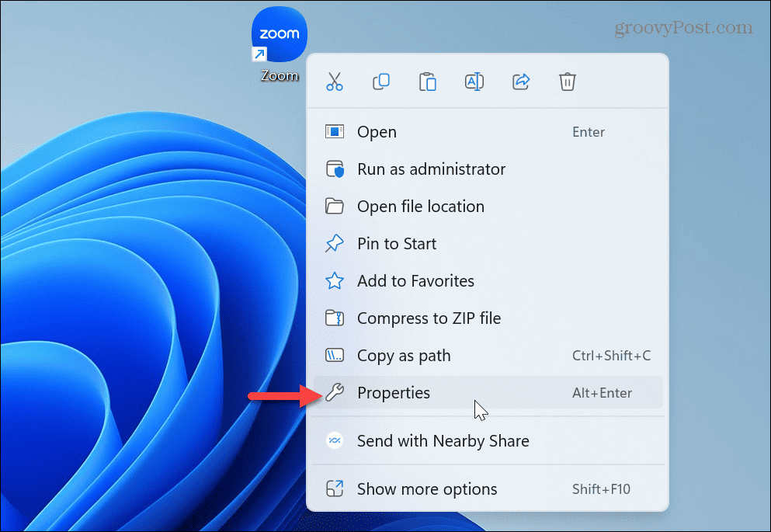
Task: Click Show more options at the bottom
Action: click(x=427, y=489)
